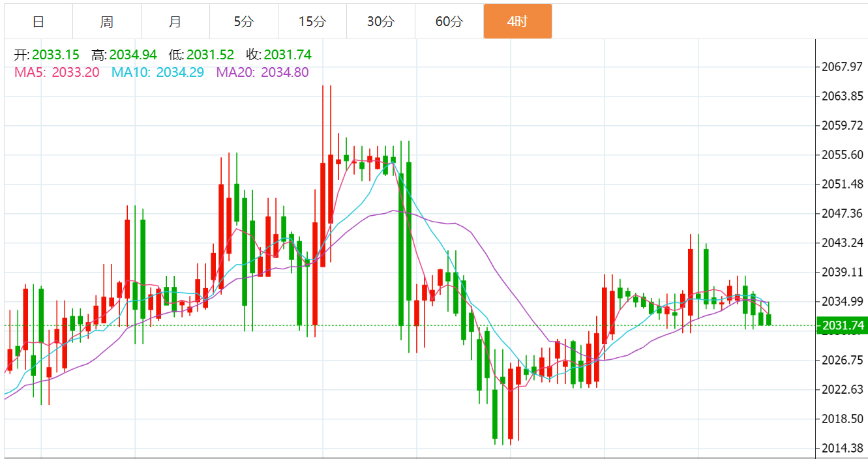This screenshot has height=459, width=868.
Task: Click the 2055.60 price axis label
Action: tap(843, 155)
